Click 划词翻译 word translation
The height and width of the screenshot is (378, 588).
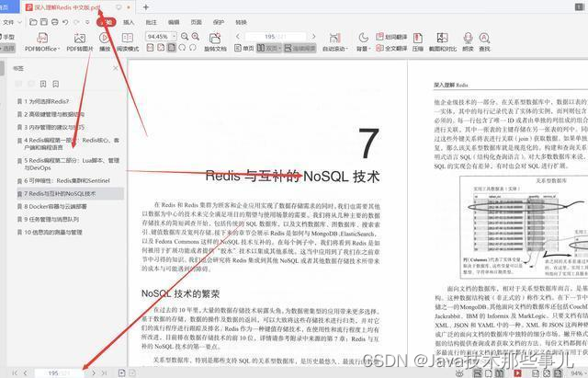(x=391, y=37)
